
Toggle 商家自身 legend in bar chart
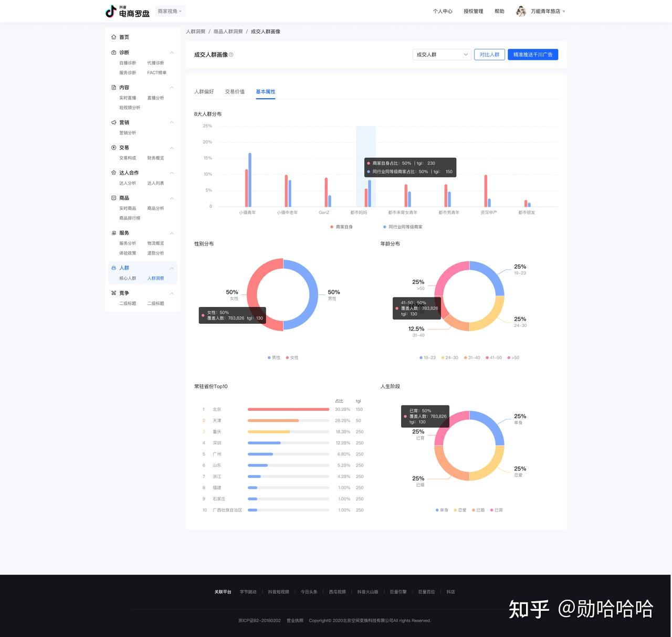pos(341,227)
